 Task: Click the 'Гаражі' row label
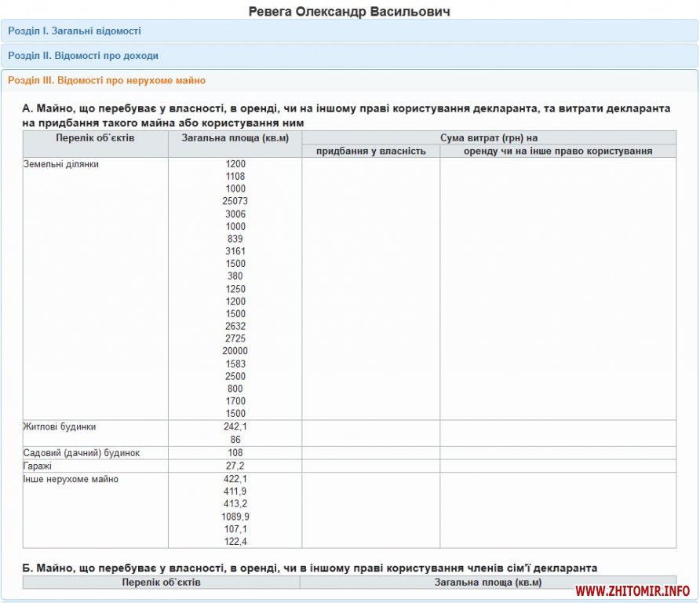[38, 466]
